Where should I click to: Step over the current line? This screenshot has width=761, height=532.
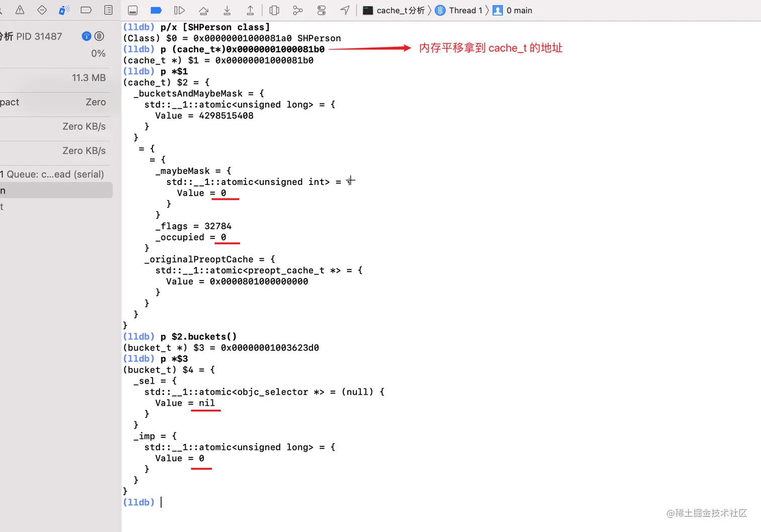click(203, 11)
